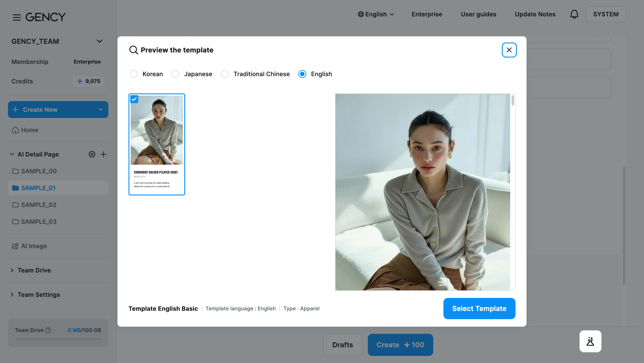Open User guides in top navigation
The width and height of the screenshot is (644, 363).
478,14
